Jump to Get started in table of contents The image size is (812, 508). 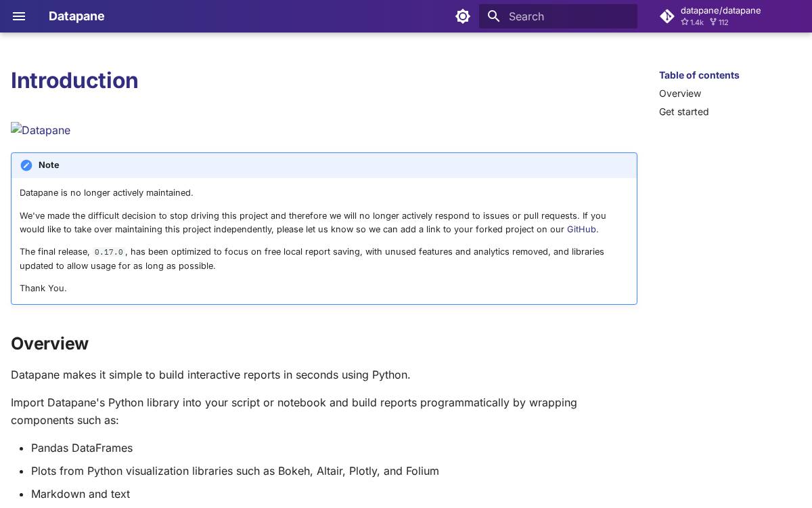pos(684,112)
